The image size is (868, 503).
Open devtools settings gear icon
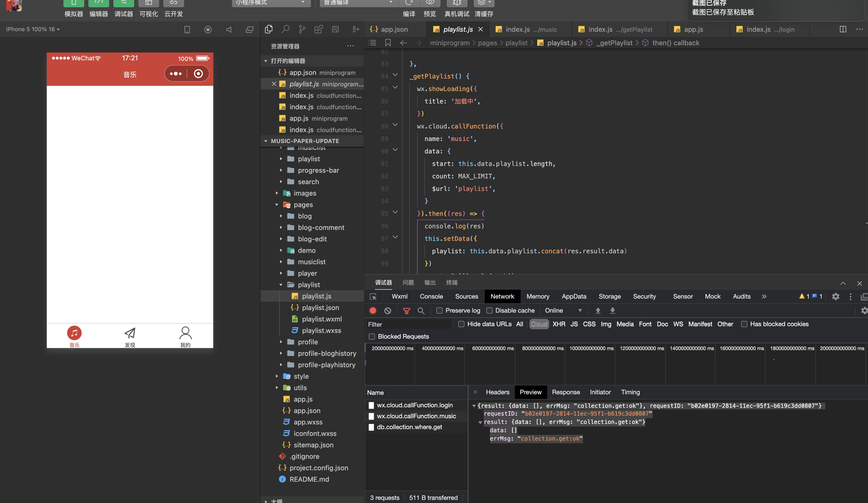(835, 296)
